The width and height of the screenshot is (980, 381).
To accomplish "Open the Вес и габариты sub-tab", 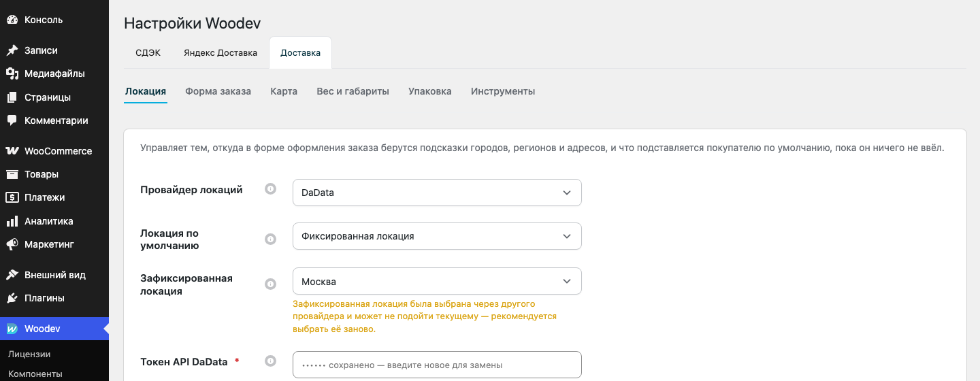I will [353, 91].
